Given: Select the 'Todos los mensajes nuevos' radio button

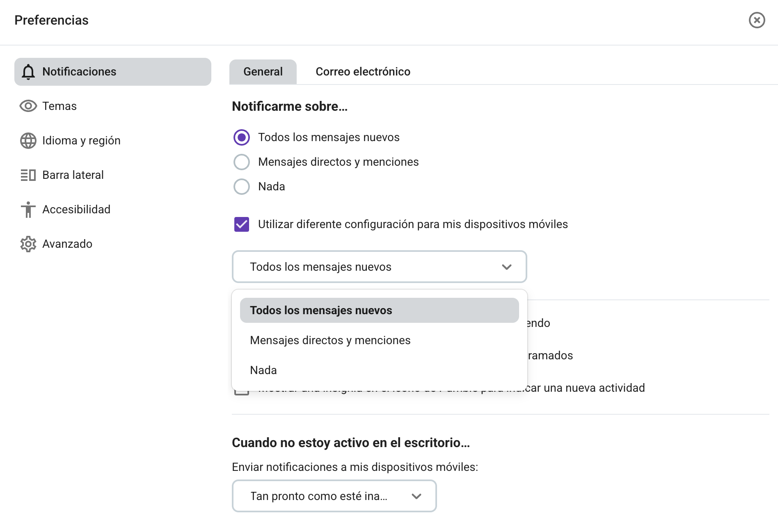Looking at the screenshot, I should (242, 137).
